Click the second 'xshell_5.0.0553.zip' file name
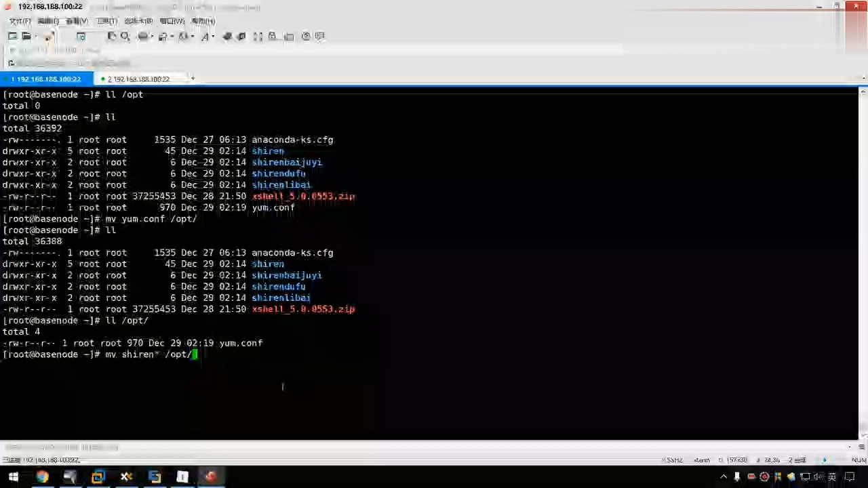The height and width of the screenshot is (488, 868). (x=303, y=309)
